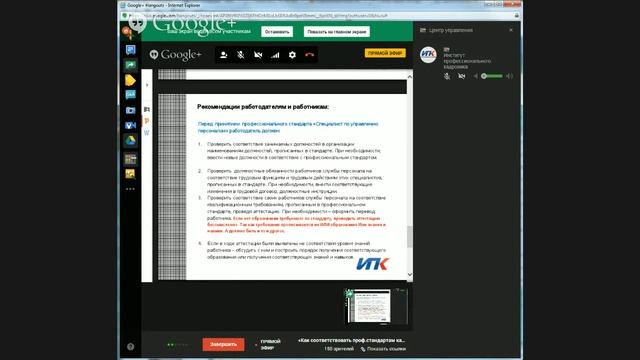Mute the participant's microphone in control panel
The width and height of the screenshot is (640, 360).
(447, 76)
